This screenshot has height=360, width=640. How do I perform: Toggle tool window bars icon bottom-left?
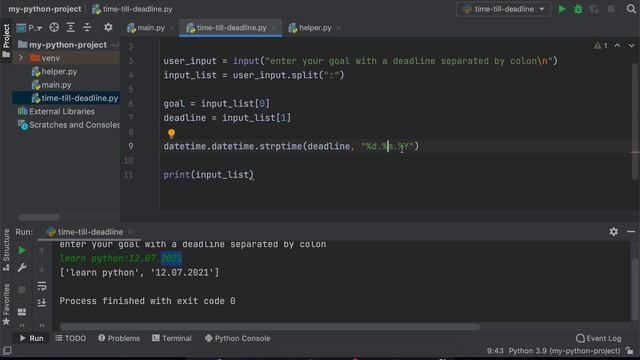tap(7, 351)
